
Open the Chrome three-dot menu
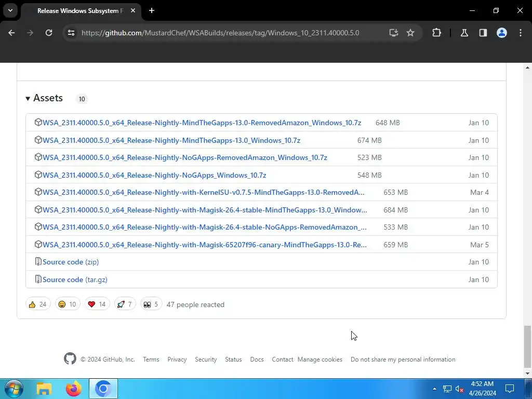(521, 33)
